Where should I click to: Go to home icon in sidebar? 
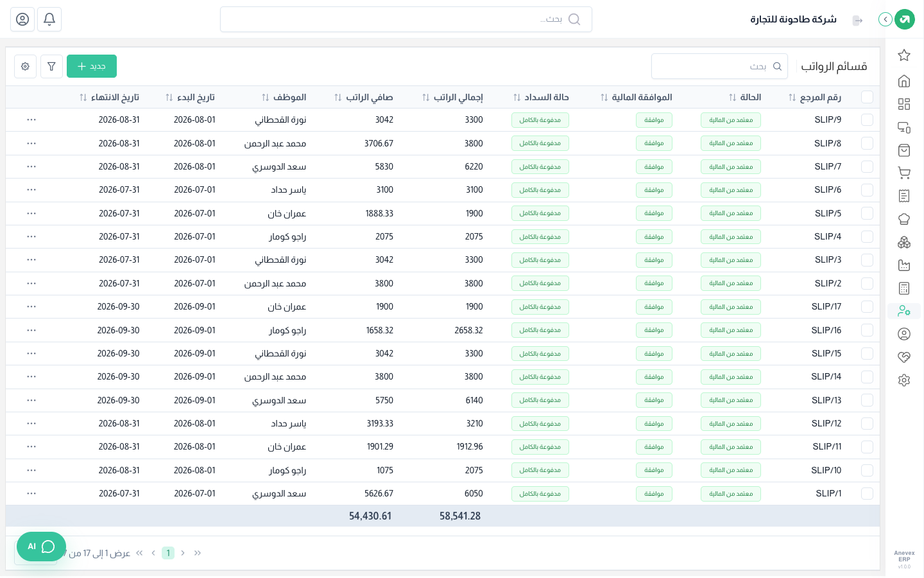(904, 81)
